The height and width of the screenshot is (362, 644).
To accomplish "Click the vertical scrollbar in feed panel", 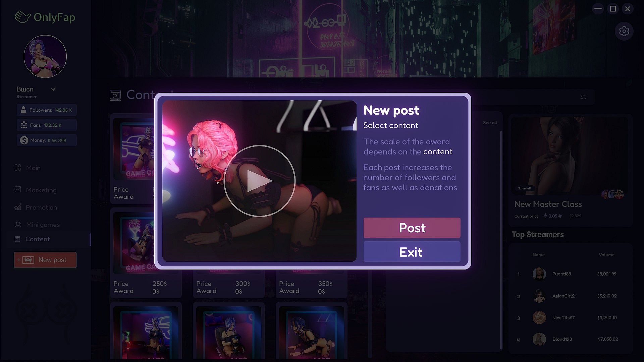I will coord(501,240).
